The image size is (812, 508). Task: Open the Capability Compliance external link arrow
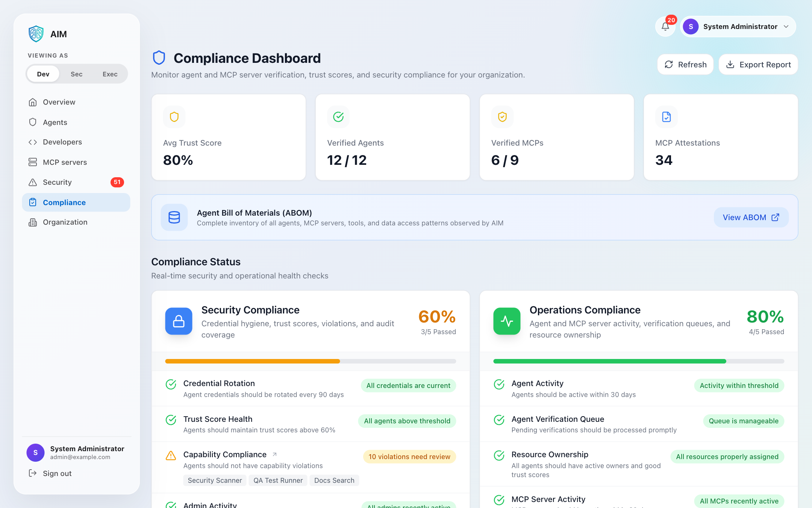275,455
